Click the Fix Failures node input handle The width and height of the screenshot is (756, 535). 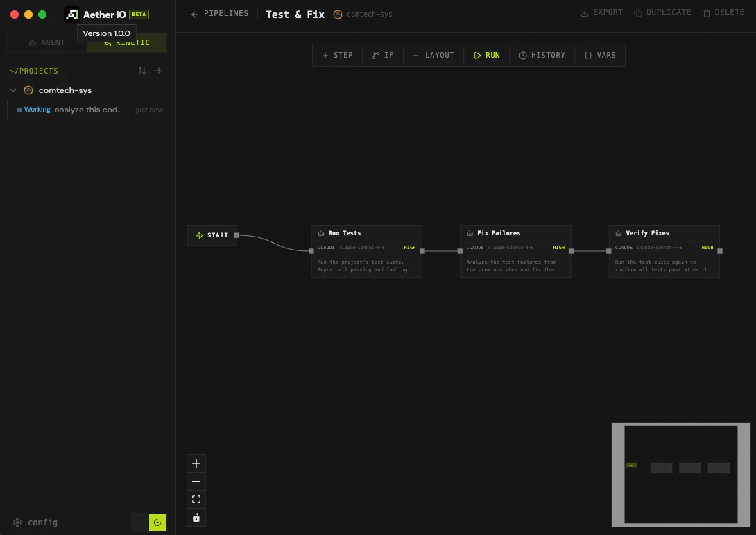pyautogui.click(x=460, y=251)
